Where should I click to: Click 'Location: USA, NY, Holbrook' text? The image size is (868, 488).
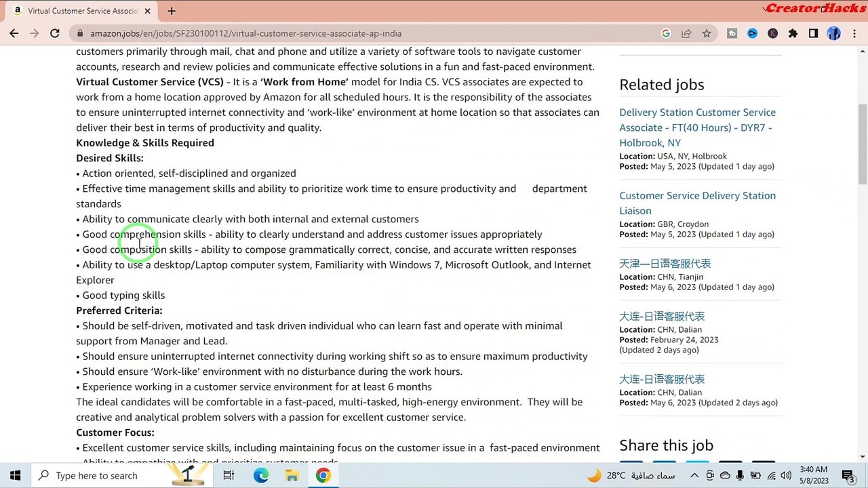(x=673, y=157)
